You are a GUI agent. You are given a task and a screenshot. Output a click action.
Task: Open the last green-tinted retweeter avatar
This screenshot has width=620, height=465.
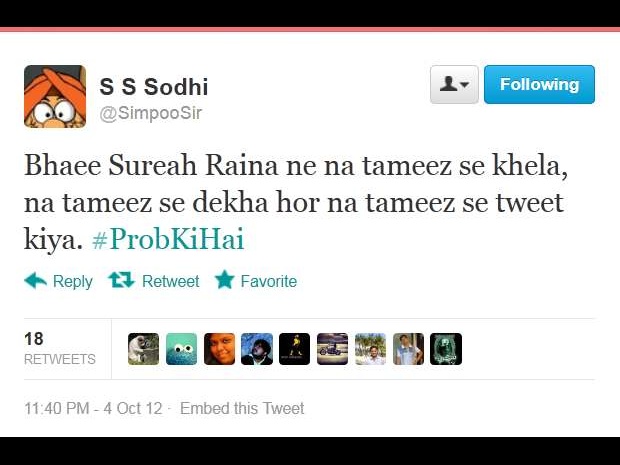coord(446,349)
